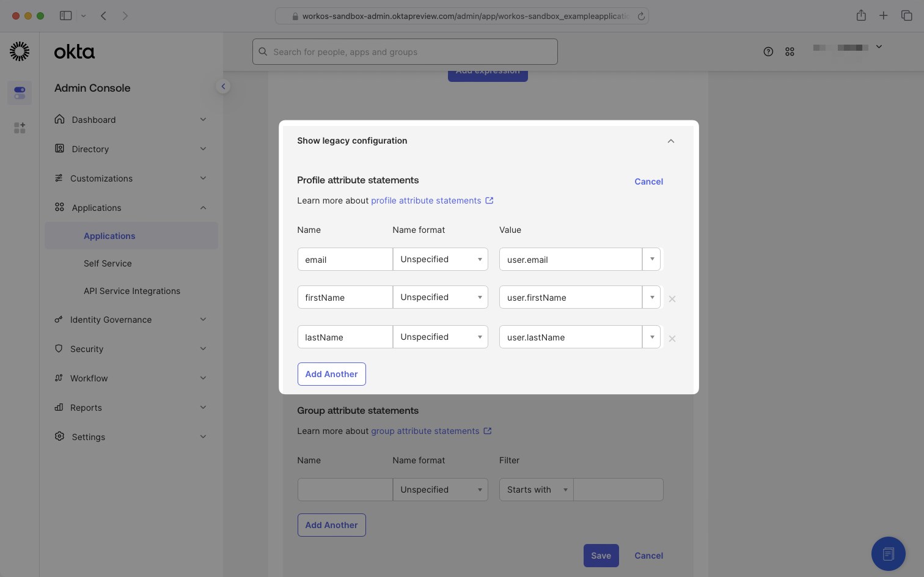This screenshot has width=924, height=577.
Task: Open the Okta apps grid icon in header
Action: 790,52
